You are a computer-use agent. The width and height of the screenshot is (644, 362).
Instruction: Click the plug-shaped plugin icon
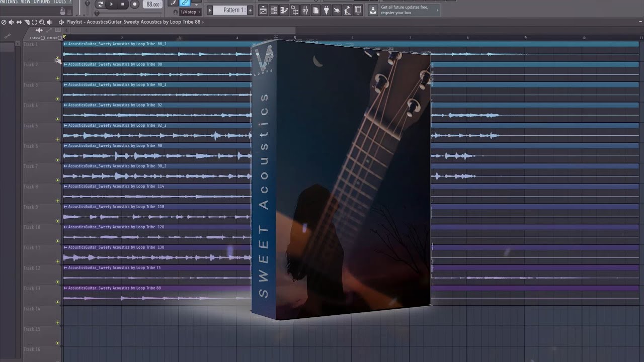[326, 10]
